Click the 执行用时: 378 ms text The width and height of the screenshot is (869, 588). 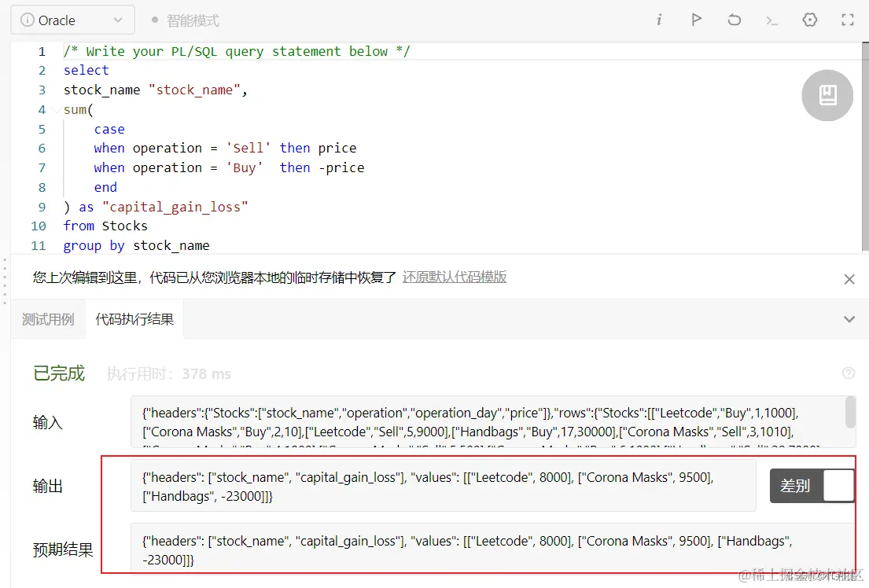(x=168, y=374)
